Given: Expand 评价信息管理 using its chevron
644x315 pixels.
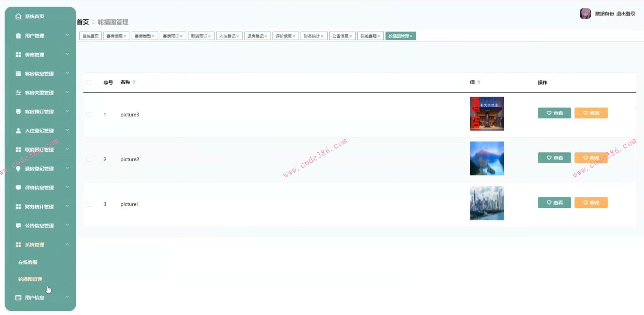Looking at the screenshot, I should (67, 187).
